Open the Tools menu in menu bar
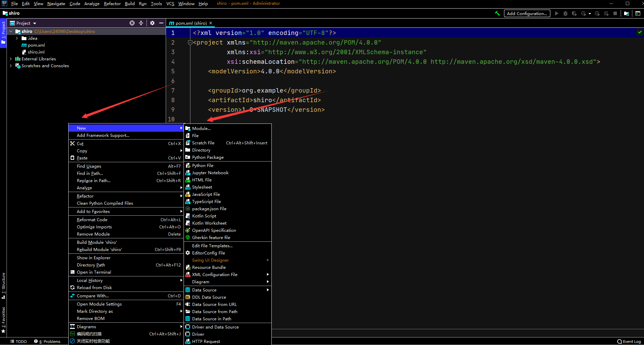 point(156,3)
